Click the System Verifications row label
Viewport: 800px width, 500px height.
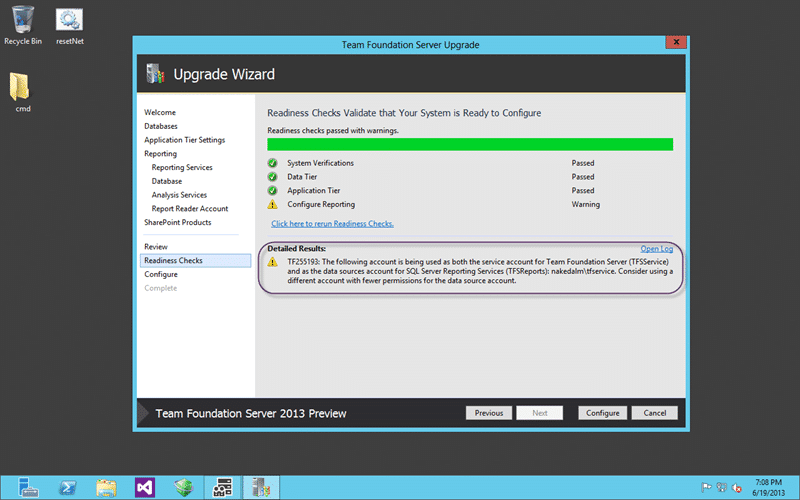pos(320,163)
